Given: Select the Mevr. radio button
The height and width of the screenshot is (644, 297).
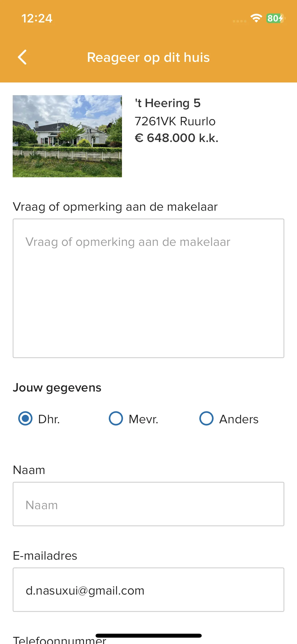Looking at the screenshot, I should click(116, 418).
